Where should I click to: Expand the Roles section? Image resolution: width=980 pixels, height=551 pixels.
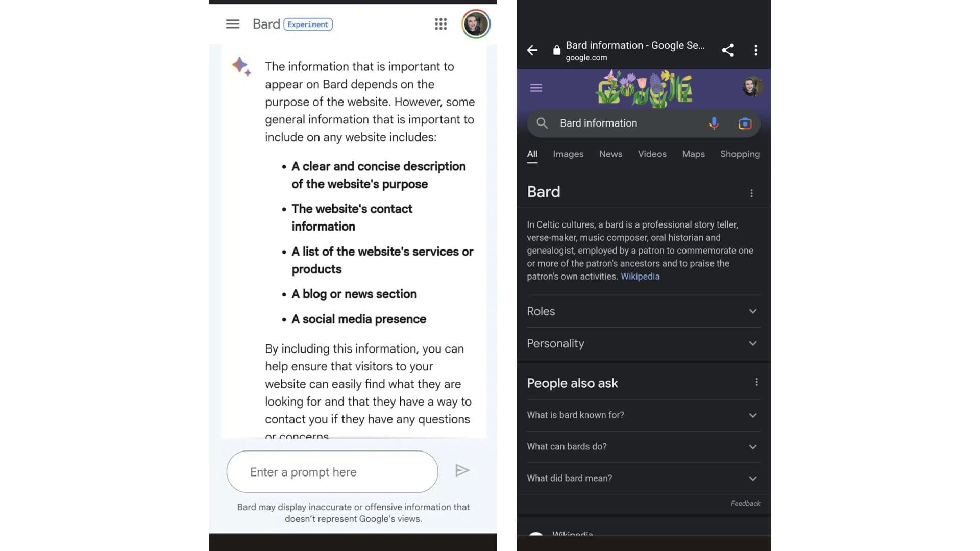752,311
